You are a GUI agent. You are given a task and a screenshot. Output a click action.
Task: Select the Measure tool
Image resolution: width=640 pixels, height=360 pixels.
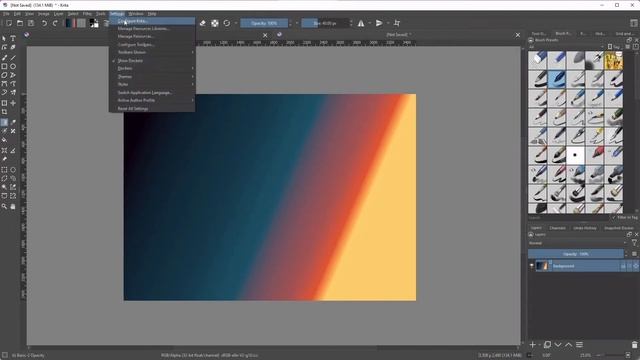[13, 151]
